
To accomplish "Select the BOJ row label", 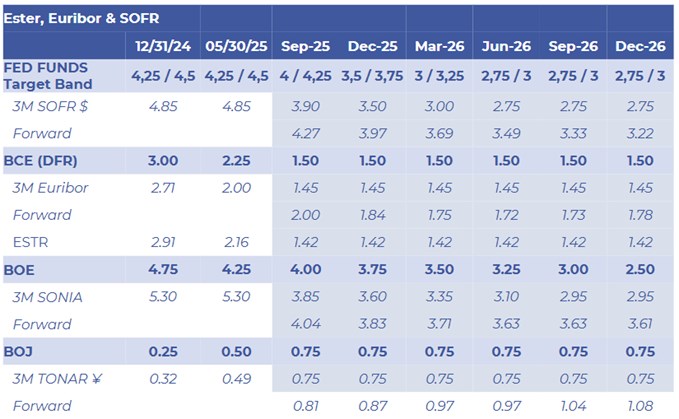I will click(24, 351).
